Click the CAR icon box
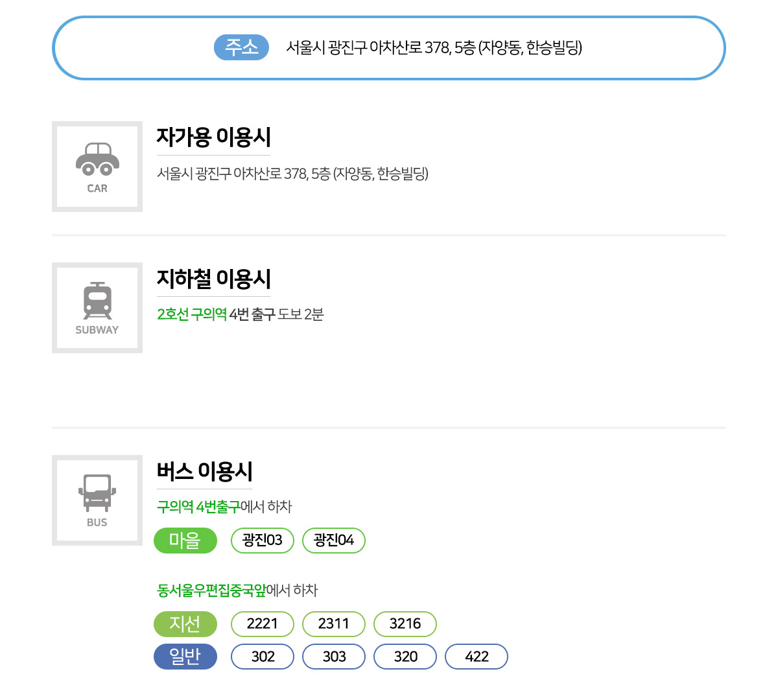 pos(97,167)
